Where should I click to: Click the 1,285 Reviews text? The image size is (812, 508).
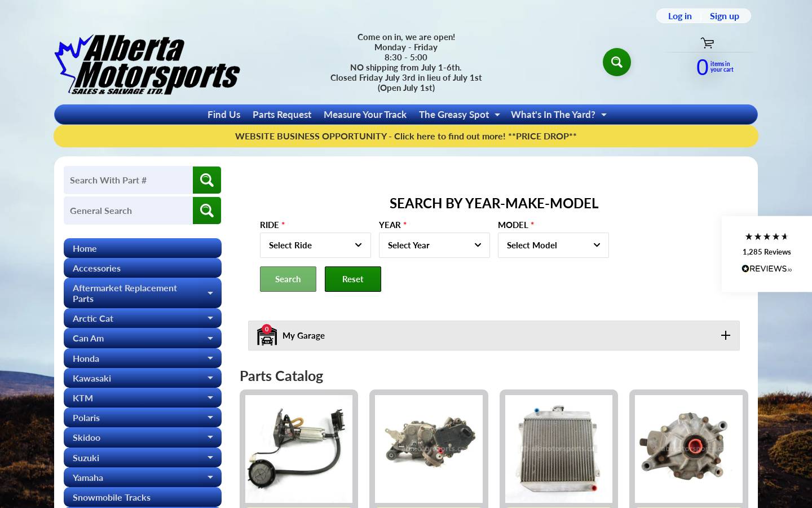(766, 252)
